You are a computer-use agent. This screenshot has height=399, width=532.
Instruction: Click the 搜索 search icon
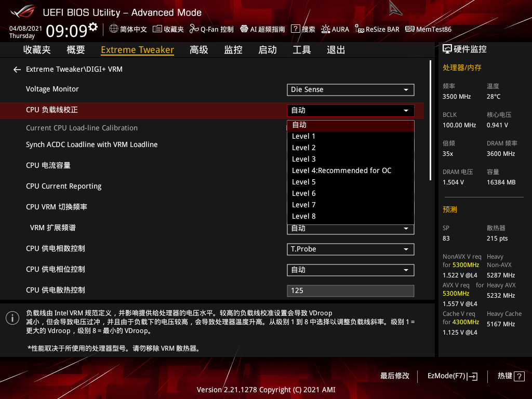pos(303,29)
